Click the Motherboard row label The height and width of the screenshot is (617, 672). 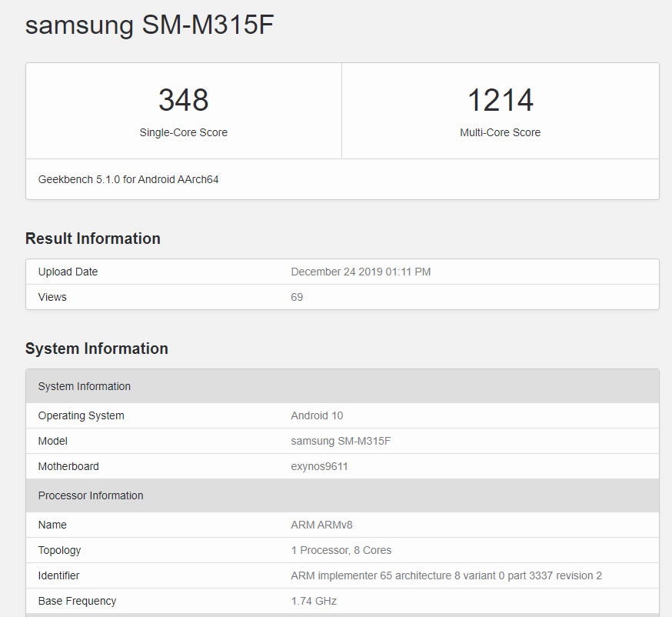(x=68, y=466)
